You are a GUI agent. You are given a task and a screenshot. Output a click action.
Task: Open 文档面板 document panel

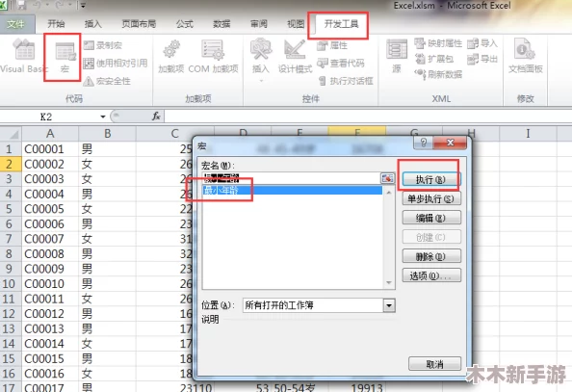point(526,56)
